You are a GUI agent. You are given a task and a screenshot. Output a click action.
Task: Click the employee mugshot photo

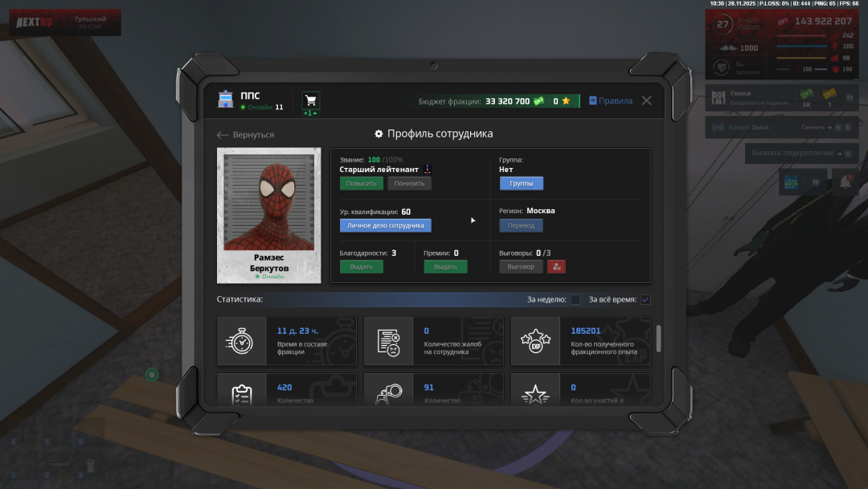(x=268, y=203)
